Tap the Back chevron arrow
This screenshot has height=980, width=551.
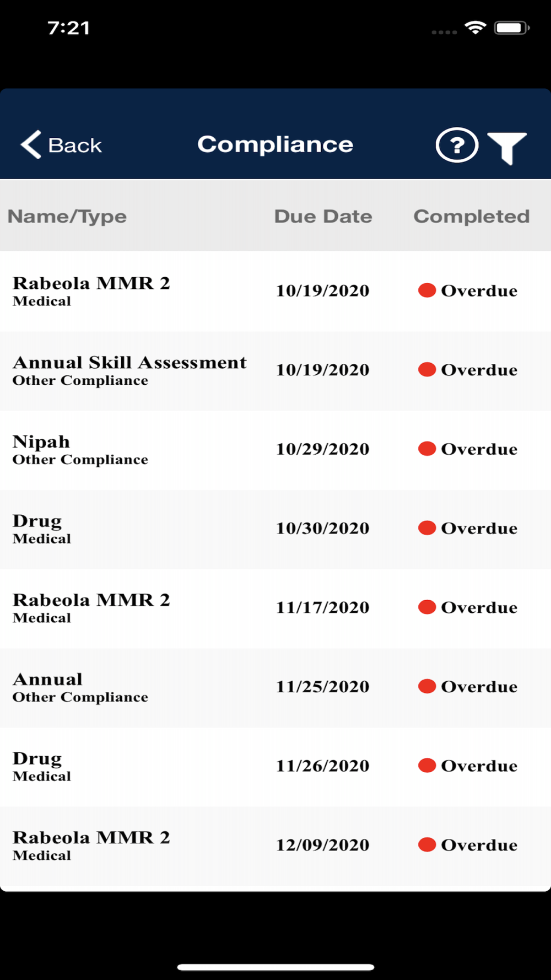point(31,144)
